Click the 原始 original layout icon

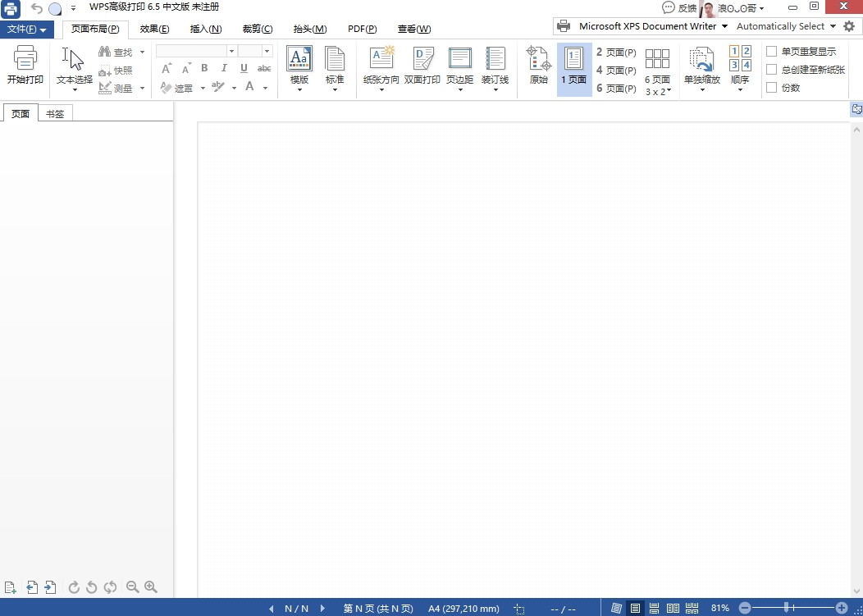pos(539,58)
